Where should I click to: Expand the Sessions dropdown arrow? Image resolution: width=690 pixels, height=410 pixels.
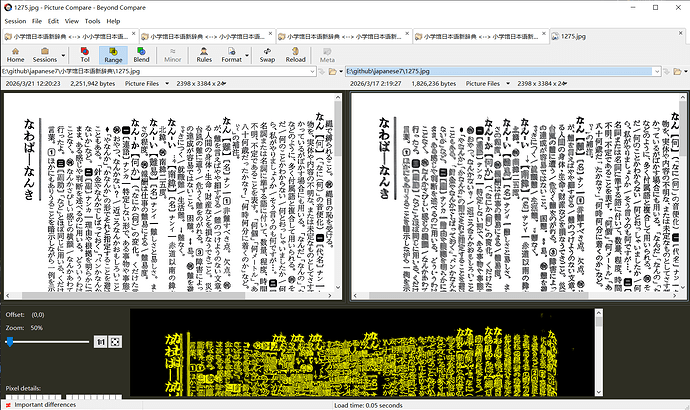(63, 55)
